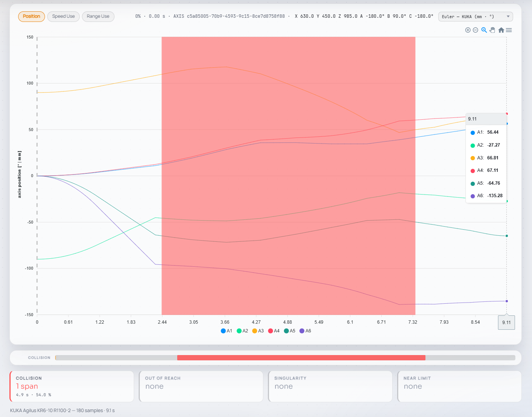Hide the A3 series via legend
Viewport: 532px width, 417px height.
tap(258, 331)
